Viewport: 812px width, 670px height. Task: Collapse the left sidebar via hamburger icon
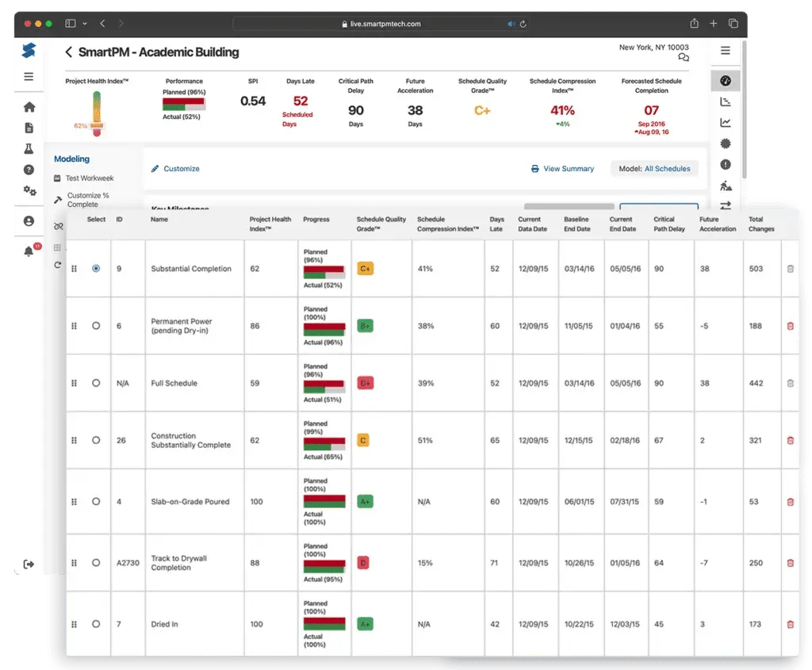pos(29,76)
